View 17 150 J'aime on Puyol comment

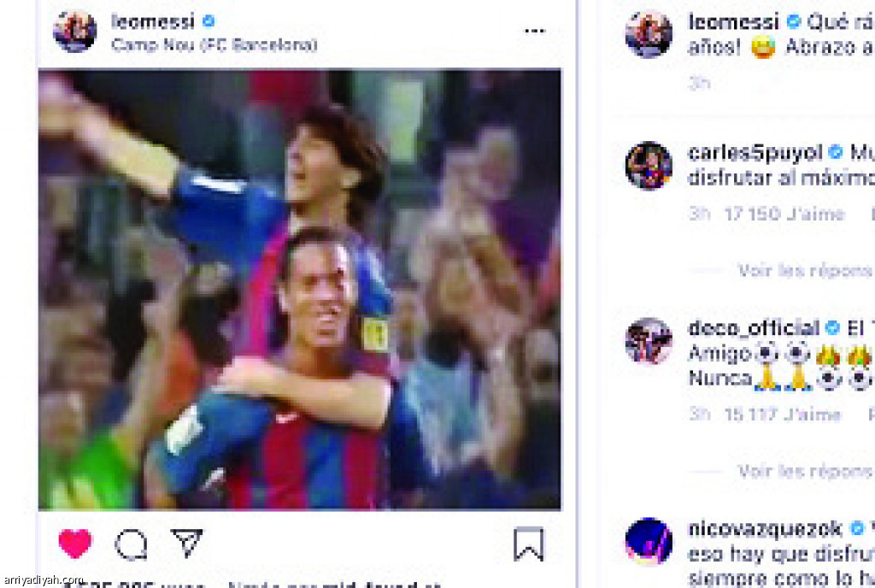point(784,214)
